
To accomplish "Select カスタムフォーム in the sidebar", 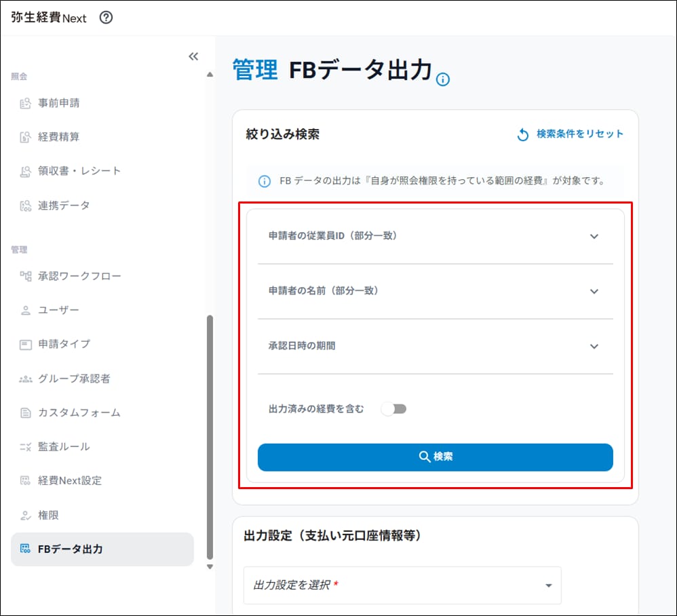I will click(79, 412).
